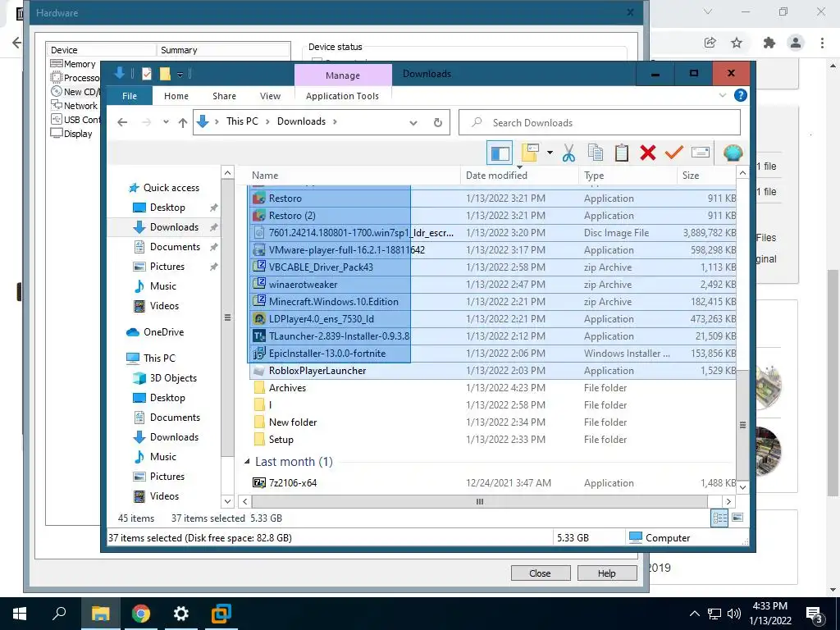
Task: Open Chrome from the taskbar
Action: coord(141,614)
